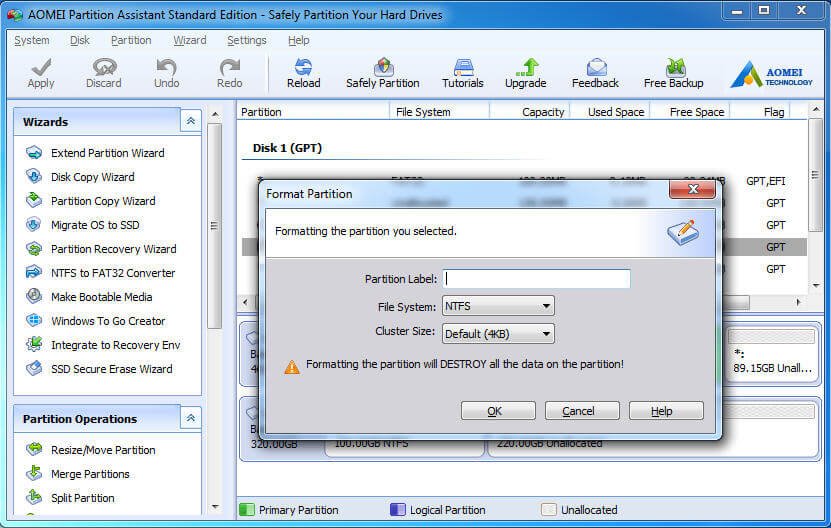Viewport: 831px width, 528px height.
Task: Click the AOMEI Technology logo
Action: [x=771, y=74]
